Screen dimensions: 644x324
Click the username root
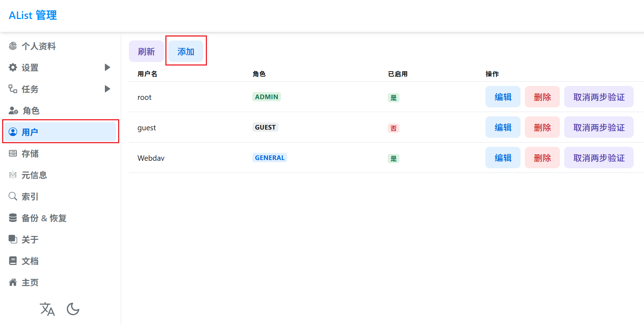click(144, 97)
